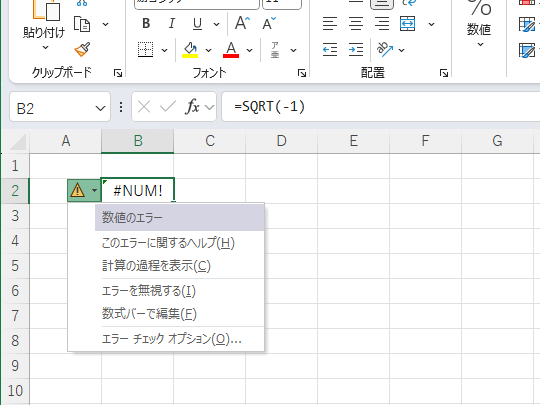540x405 pixels.
Task: Decrease font size with small A icon
Action: (x=269, y=23)
